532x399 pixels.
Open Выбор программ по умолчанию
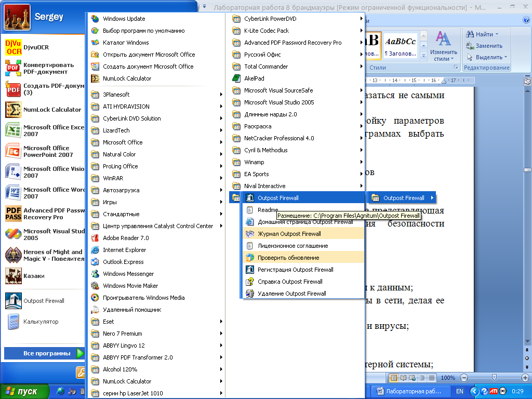157,31
